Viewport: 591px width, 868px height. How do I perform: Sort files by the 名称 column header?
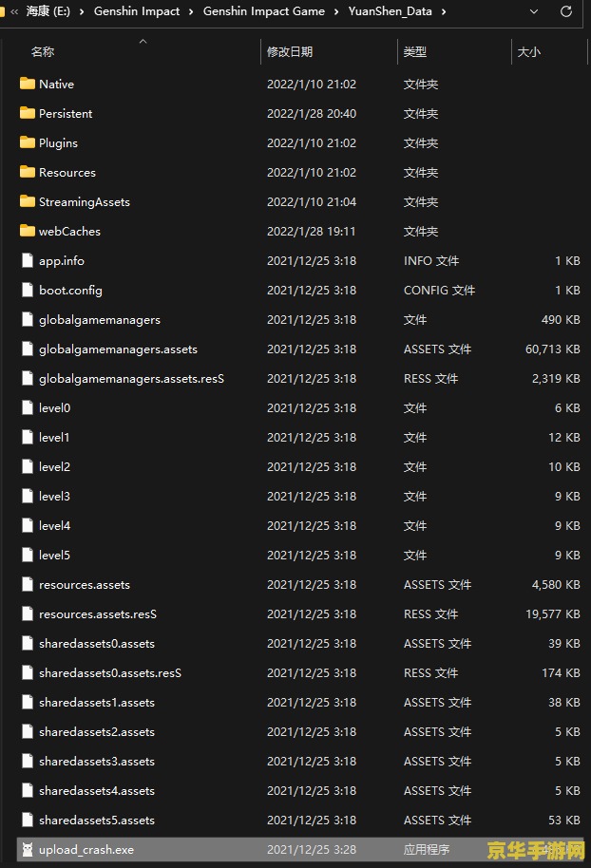43,52
